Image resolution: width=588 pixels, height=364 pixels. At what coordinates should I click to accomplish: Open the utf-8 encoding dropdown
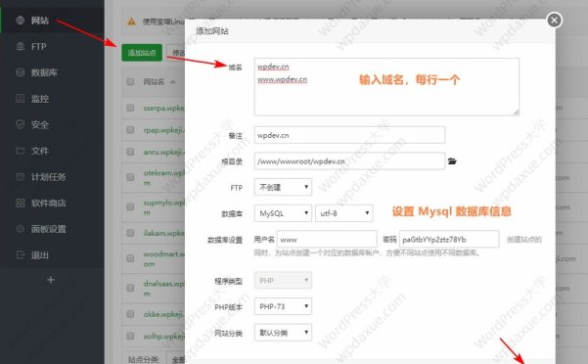pyautogui.click(x=343, y=213)
